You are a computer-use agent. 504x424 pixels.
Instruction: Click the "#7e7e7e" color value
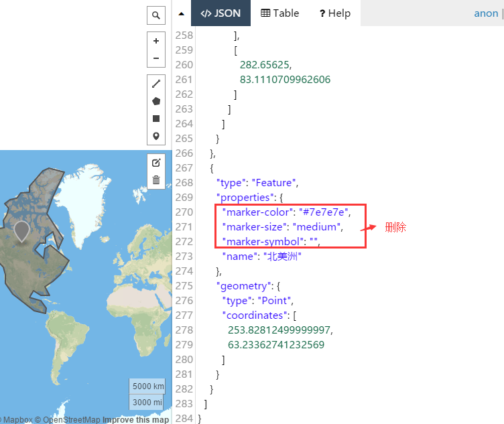click(323, 212)
